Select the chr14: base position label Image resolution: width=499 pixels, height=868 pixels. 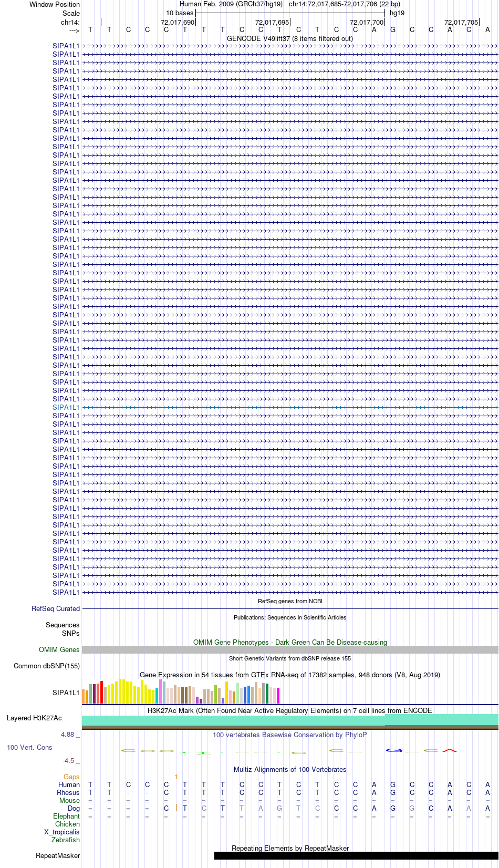[70, 22]
